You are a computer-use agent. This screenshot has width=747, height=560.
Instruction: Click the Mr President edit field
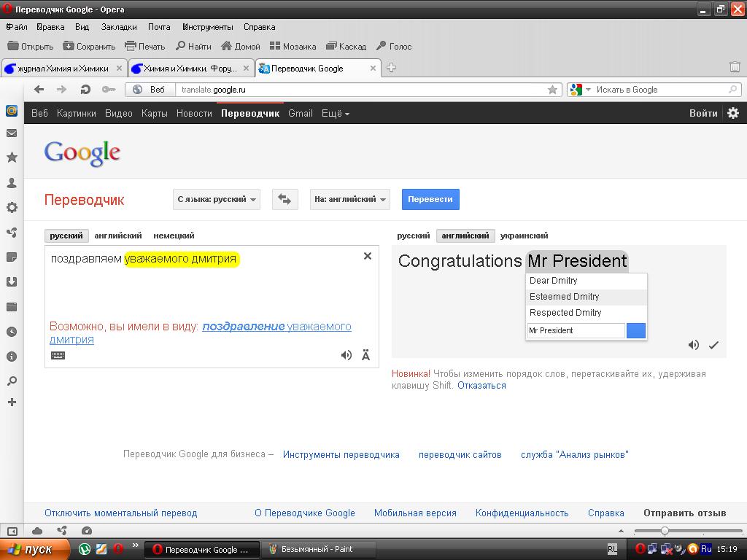(x=576, y=330)
